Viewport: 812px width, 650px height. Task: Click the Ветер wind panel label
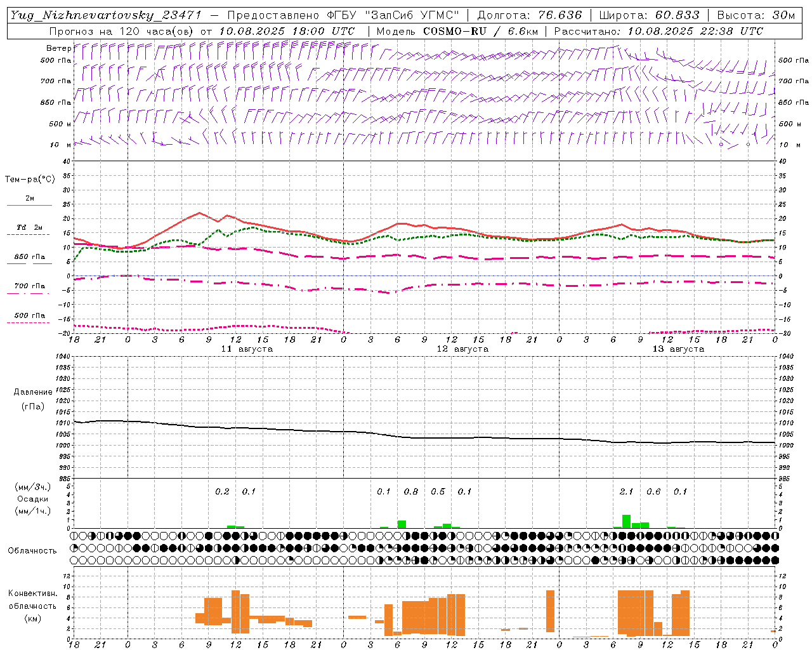[x=58, y=48]
